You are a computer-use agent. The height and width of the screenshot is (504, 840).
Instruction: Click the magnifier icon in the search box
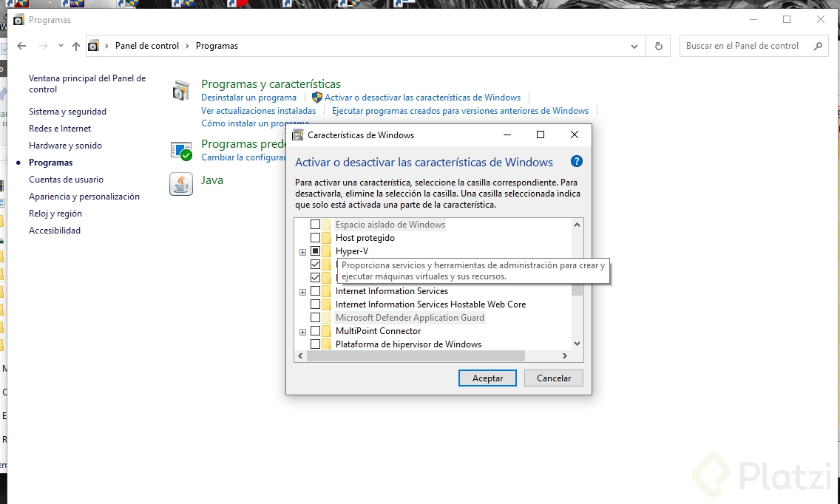pyautogui.click(x=818, y=46)
